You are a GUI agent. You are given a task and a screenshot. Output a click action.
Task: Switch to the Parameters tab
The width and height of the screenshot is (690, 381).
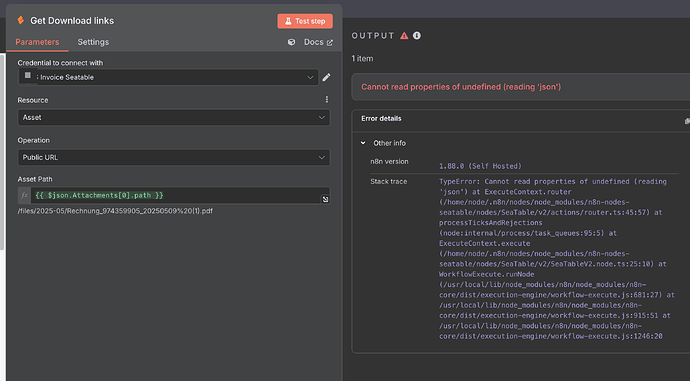click(x=37, y=42)
